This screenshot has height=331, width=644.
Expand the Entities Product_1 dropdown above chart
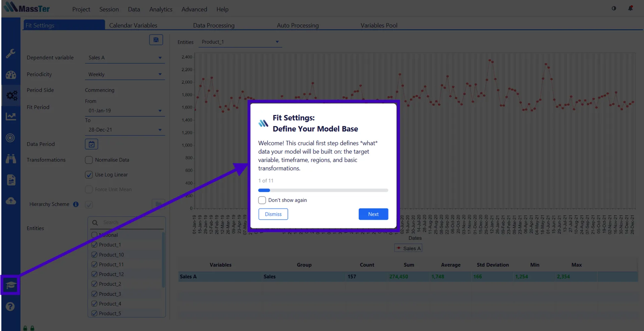240,42
